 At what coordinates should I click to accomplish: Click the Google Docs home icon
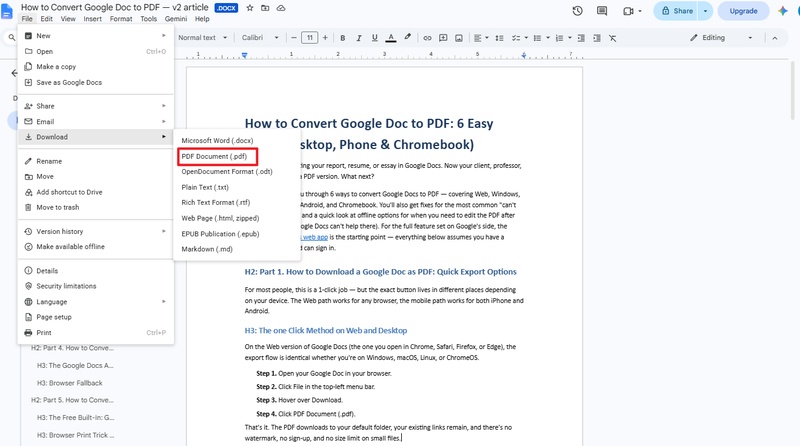click(x=7, y=11)
